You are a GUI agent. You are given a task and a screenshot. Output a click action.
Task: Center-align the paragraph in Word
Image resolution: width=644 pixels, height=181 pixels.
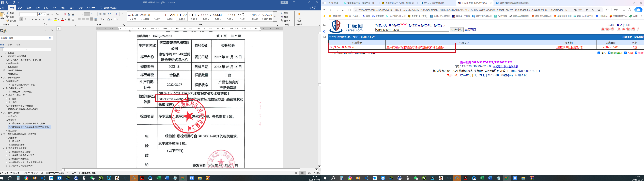[83, 20]
